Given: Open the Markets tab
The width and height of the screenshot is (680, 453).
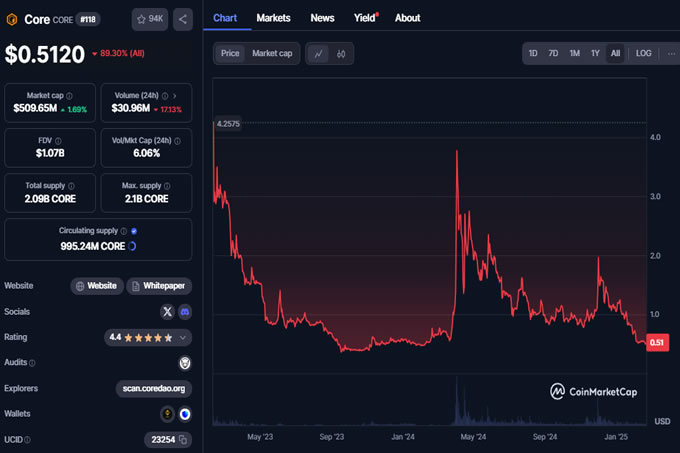Looking at the screenshot, I should (x=274, y=18).
